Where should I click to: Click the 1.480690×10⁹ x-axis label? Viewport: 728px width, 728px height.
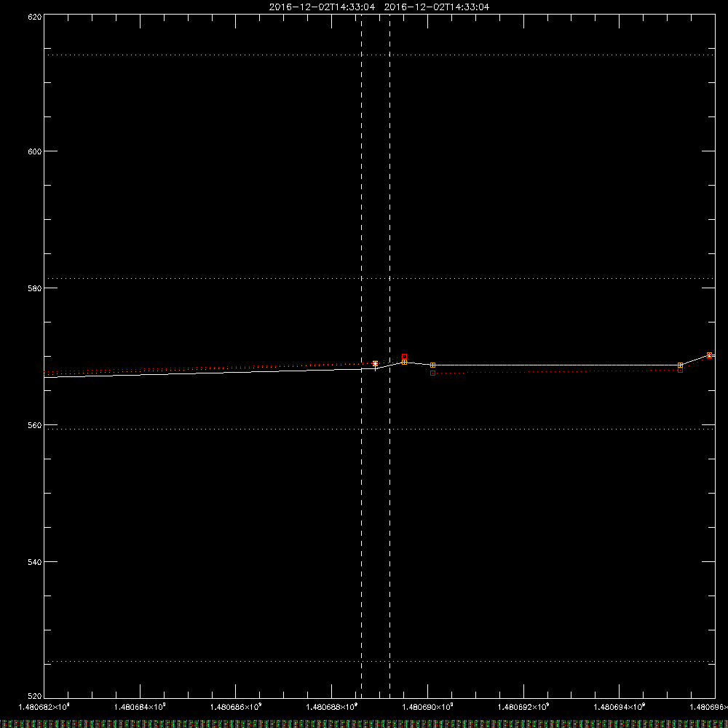tap(428, 707)
